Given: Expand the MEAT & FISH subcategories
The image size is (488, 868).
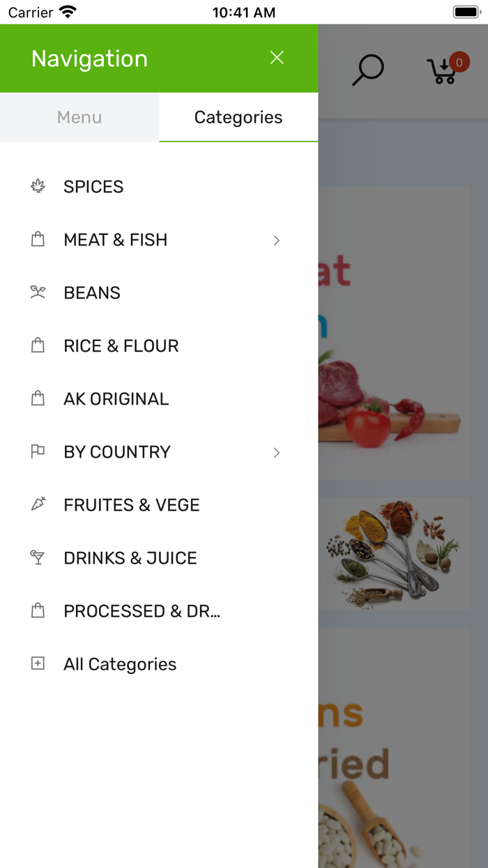Looking at the screenshot, I should [276, 240].
